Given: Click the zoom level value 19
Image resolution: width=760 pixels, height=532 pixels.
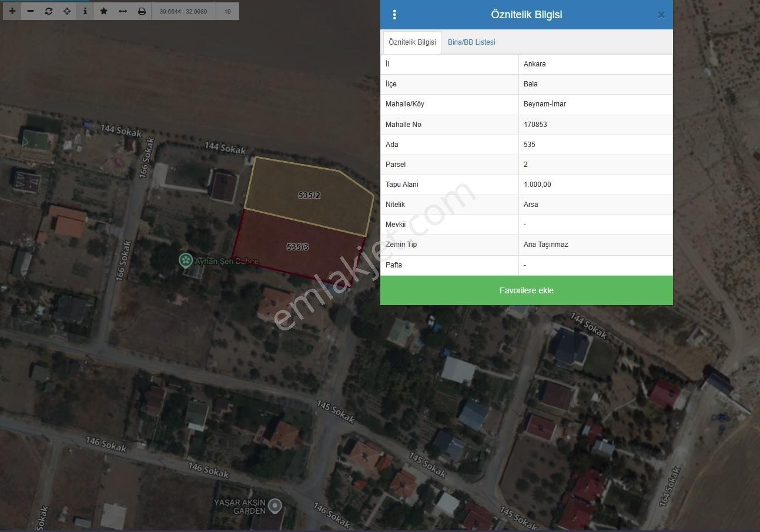Looking at the screenshot, I should (227, 11).
